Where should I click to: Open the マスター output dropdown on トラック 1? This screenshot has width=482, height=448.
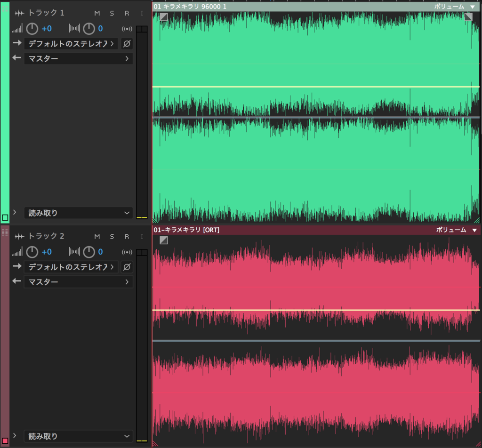(79, 58)
